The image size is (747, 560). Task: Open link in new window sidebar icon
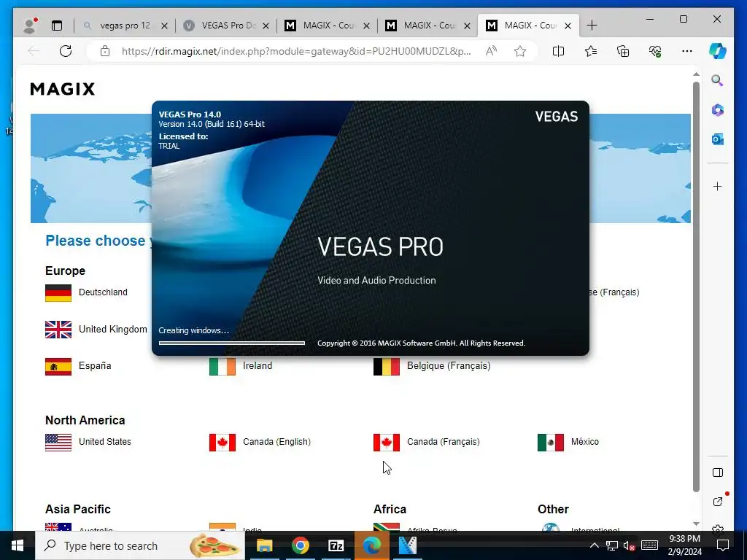(x=718, y=502)
